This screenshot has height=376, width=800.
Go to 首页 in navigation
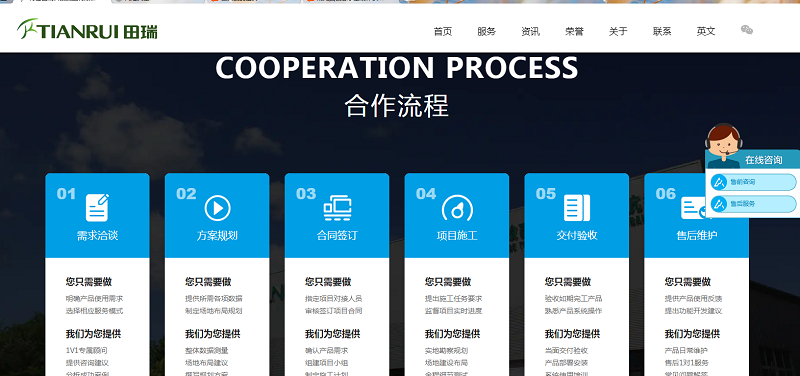[443, 31]
